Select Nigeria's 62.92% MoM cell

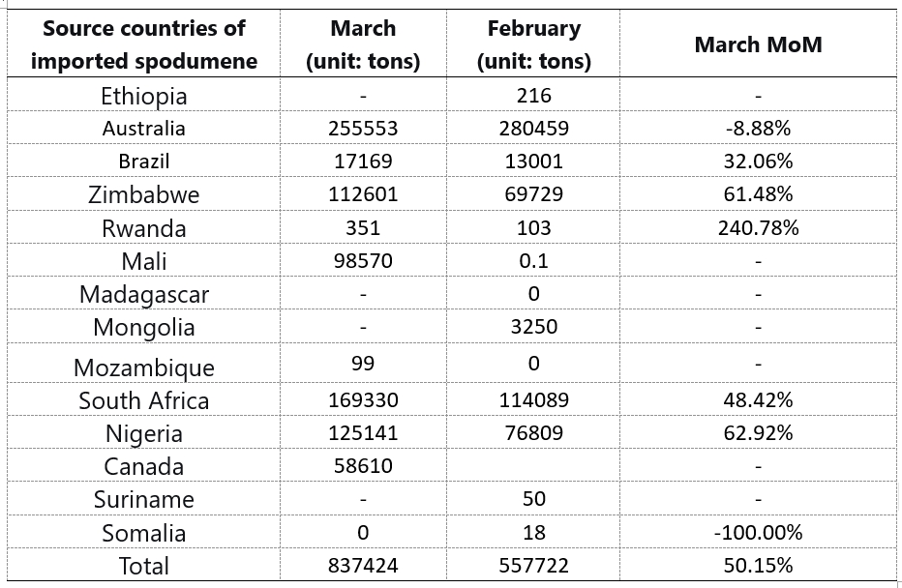(x=758, y=432)
